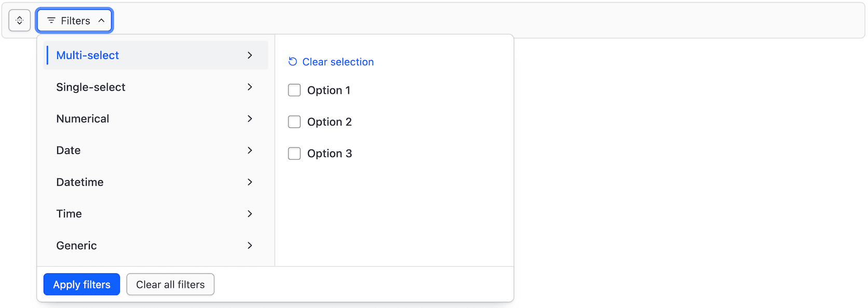Click the filter funnel icon in Filters button
This screenshot has width=868, height=308.
tap(51, 20)
